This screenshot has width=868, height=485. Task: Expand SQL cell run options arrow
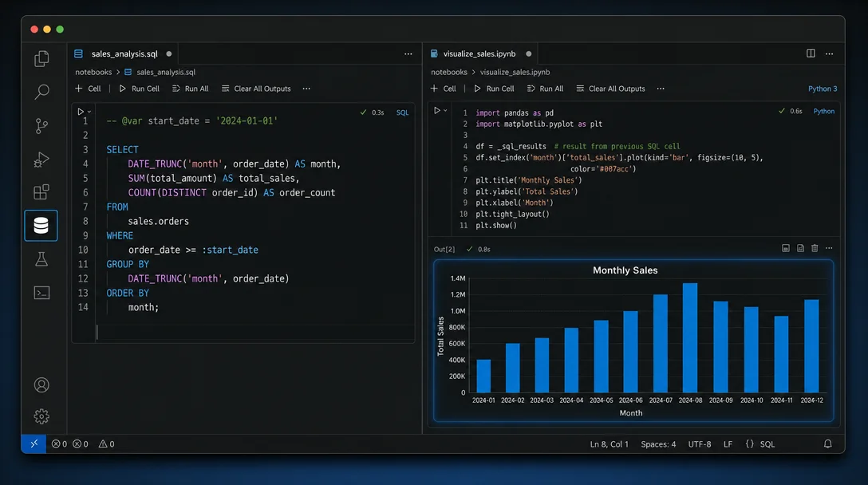pos(89,112)
